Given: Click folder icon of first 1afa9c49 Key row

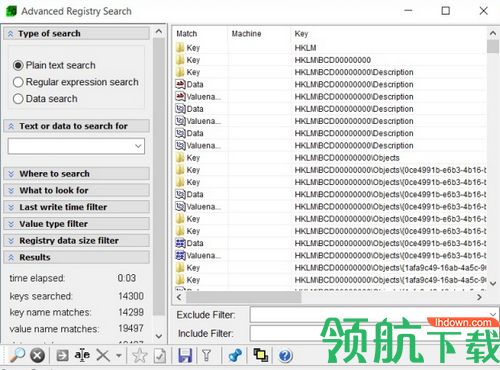Looking at the screenshot, I should 180,268.
